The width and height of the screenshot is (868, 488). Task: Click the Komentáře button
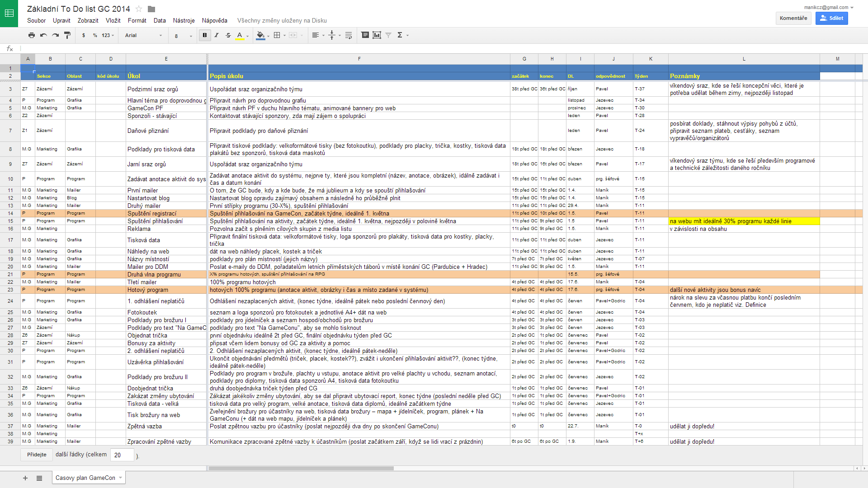(793, 18)
